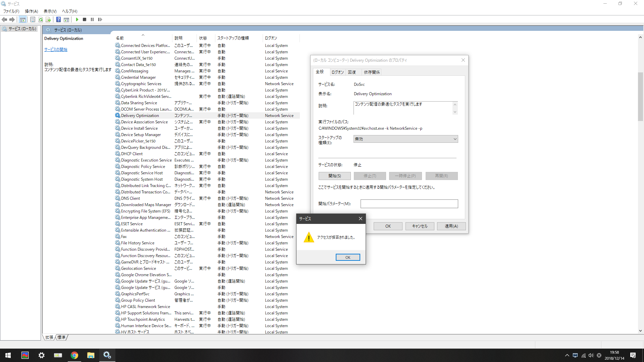Open the startup type dropdown
The image size is (644, 362).
point(406,139)
